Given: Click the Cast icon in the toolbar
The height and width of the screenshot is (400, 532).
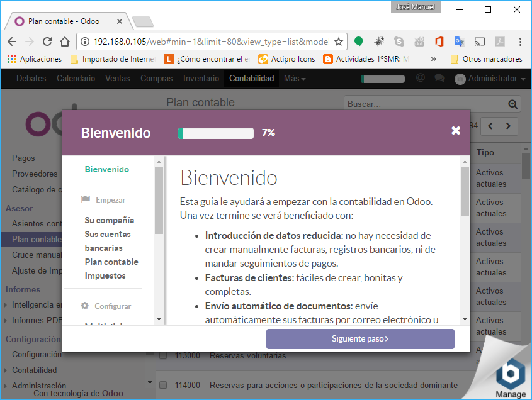Looking at the screenshot, I should pyautogui.click(x=479, y=42).
